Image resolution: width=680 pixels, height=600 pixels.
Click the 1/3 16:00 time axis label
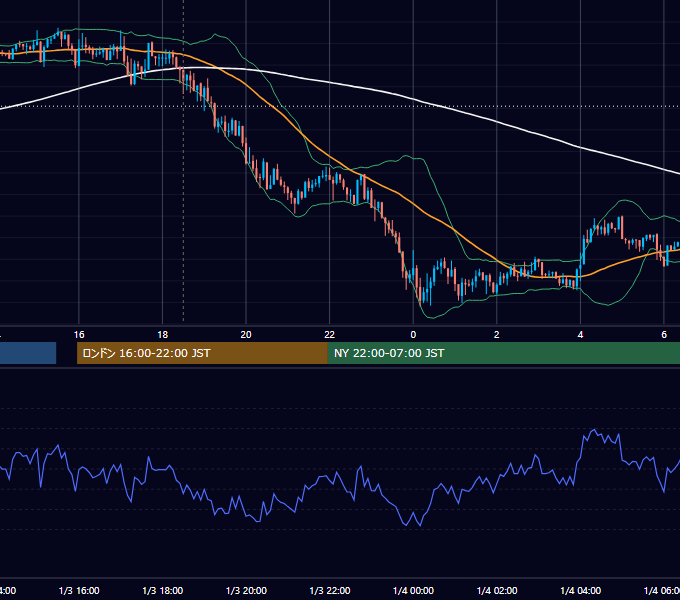[79, 590]
